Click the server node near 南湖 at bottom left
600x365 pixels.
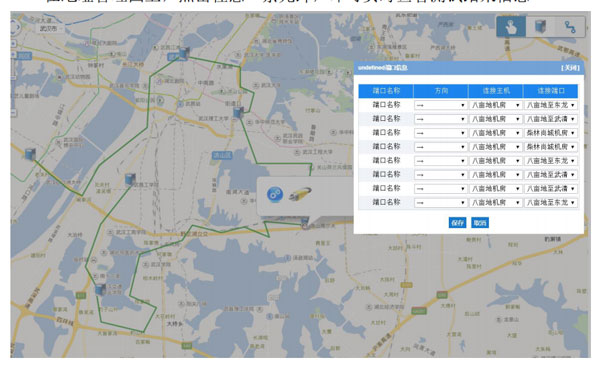101,289
